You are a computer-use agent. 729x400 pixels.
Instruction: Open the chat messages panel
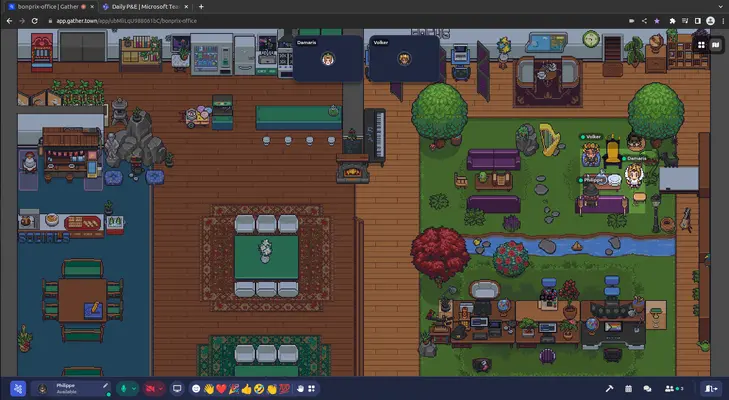coord(647,388)
